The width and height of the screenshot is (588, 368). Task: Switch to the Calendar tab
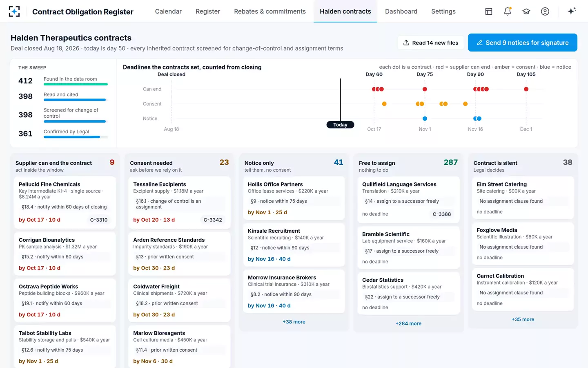point(168,11)
